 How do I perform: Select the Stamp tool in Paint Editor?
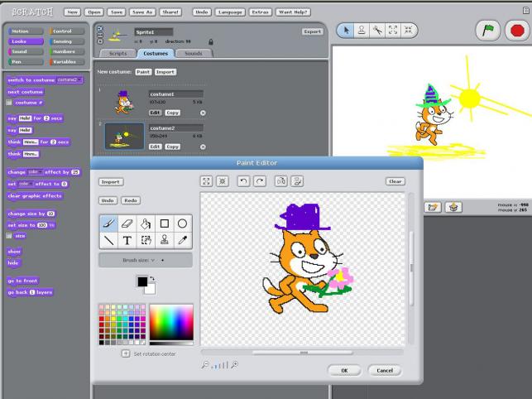pyautogui.click(x=165, y=240)
